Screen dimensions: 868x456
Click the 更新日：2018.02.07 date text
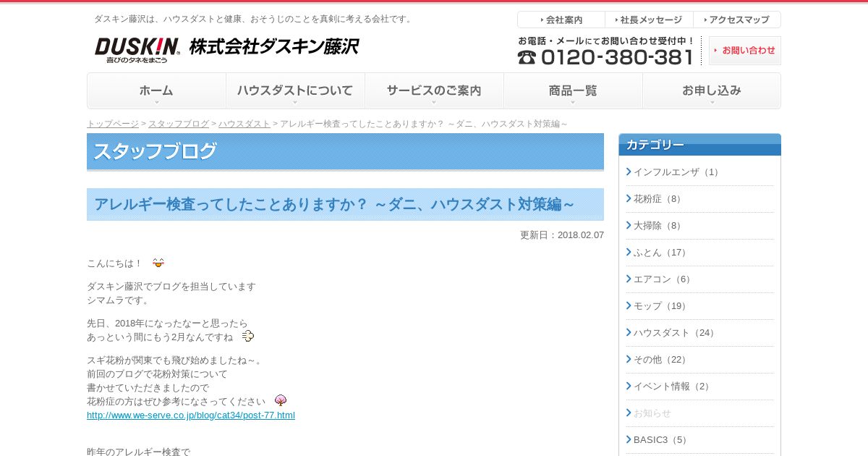(562, 235)
